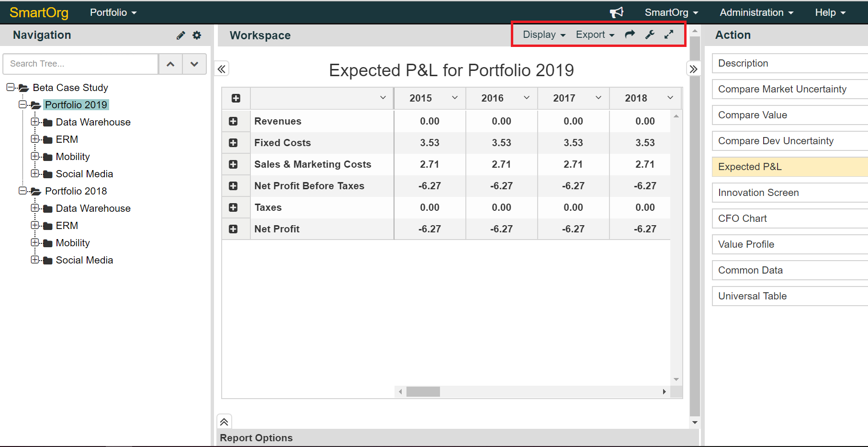Collapse the Navigation panel with double-left chevron

point(221,69)
